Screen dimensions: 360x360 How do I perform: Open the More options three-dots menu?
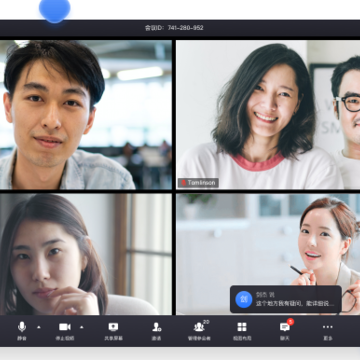pos(328,331)
